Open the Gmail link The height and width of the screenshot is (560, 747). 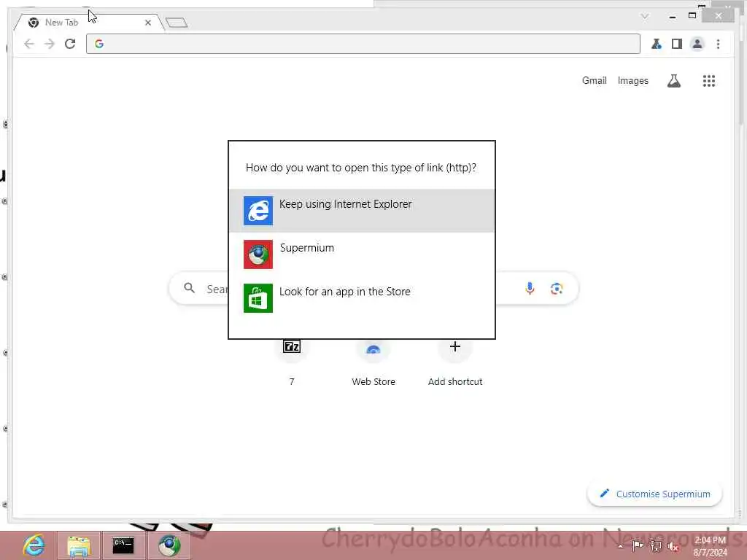pos(594,80)
